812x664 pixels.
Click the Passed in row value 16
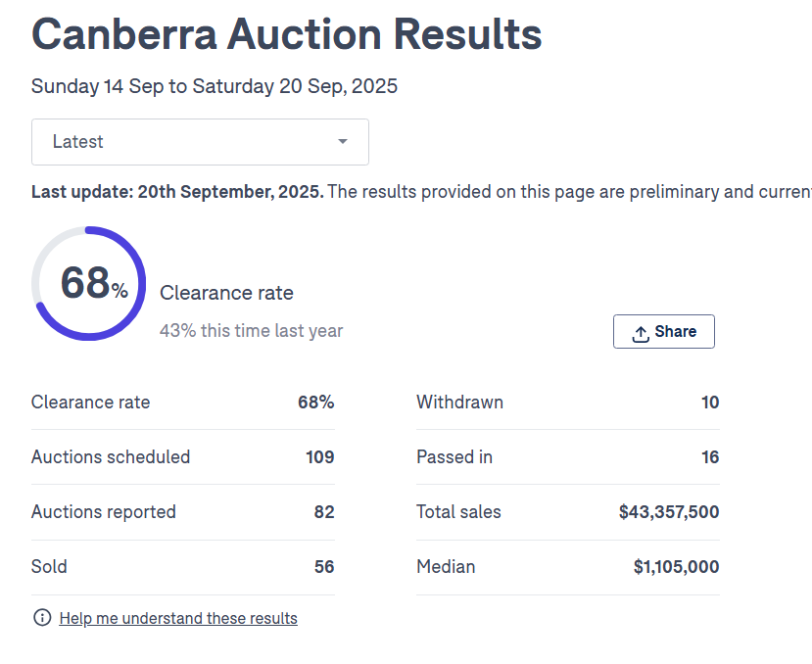710,457
